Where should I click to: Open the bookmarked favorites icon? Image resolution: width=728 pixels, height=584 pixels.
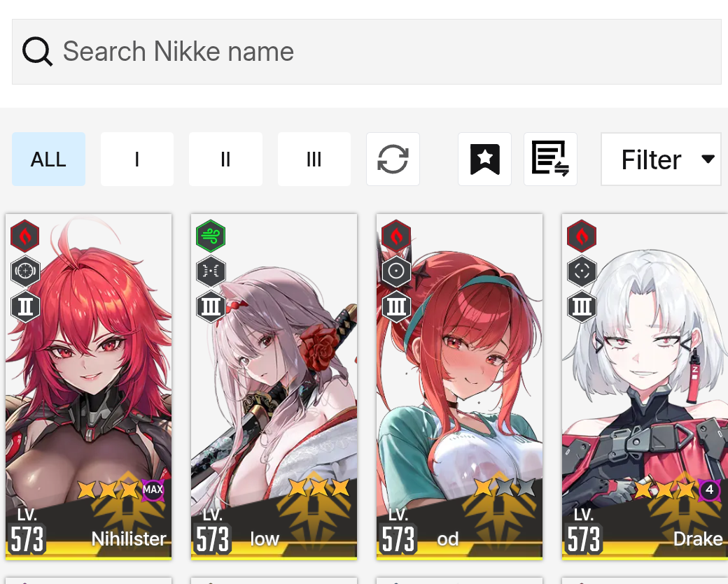coord(484,159)
